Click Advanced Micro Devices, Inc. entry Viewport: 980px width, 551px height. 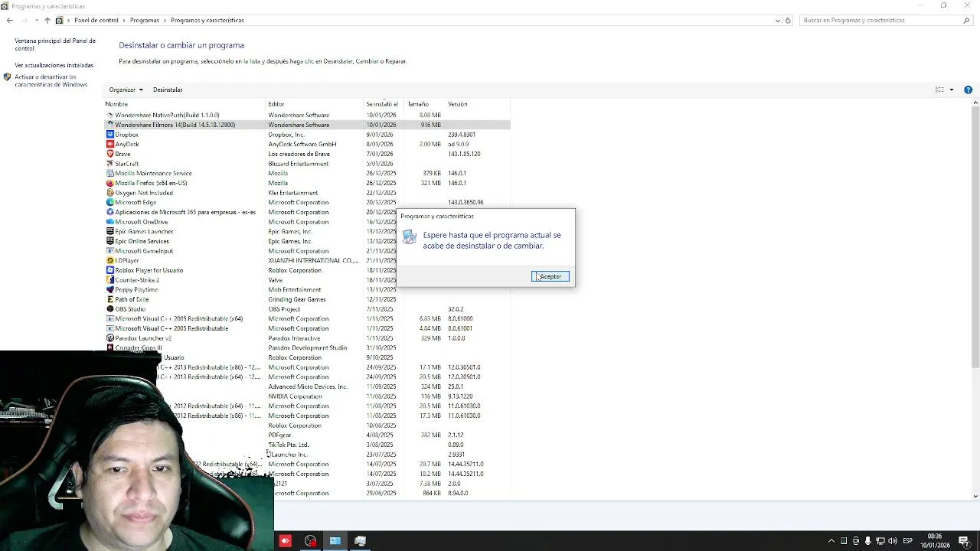308,386
